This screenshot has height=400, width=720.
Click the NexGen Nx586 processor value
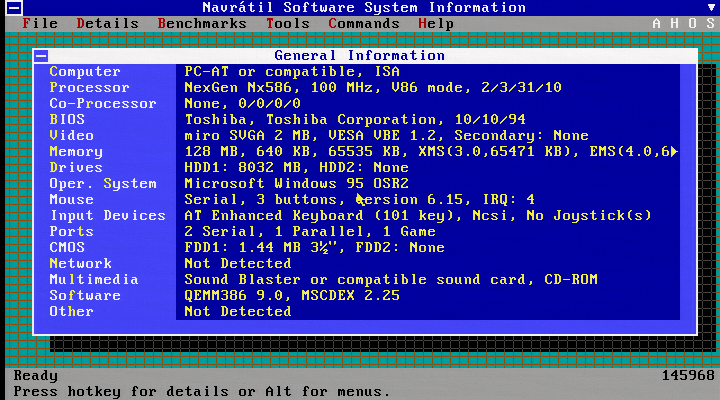tap(373, 88)
